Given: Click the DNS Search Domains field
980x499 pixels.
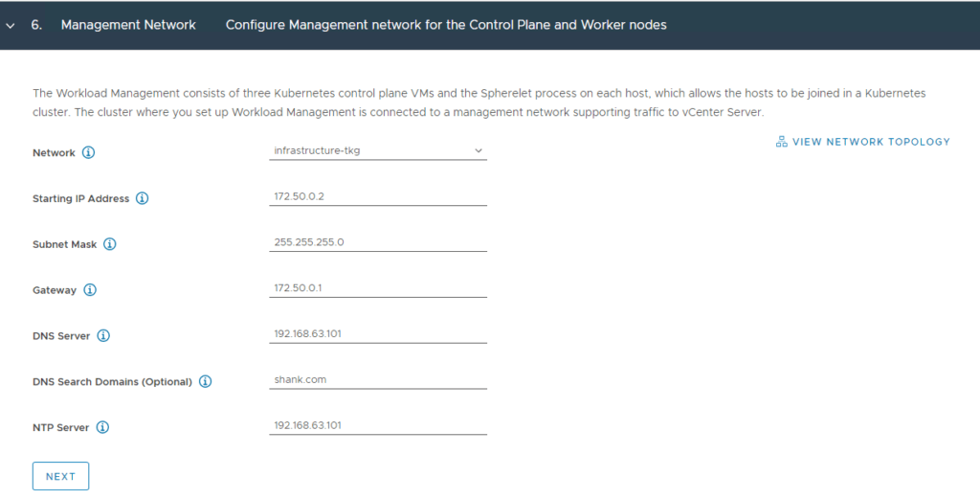Looking at the screenshot, I should (x=377, y=379).
